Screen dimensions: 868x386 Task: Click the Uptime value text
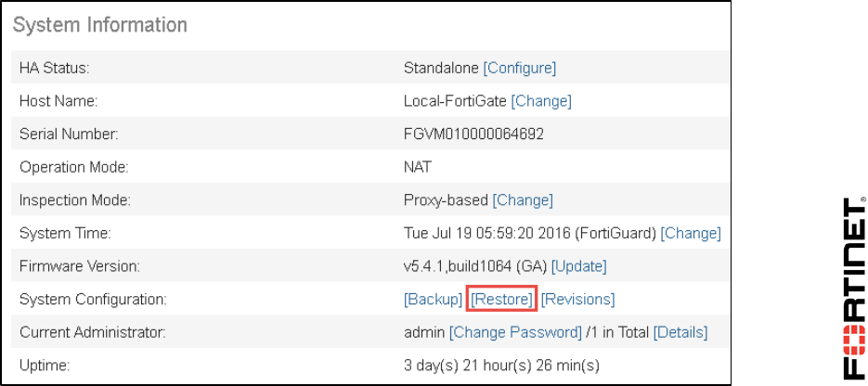(x=501, y=365)
